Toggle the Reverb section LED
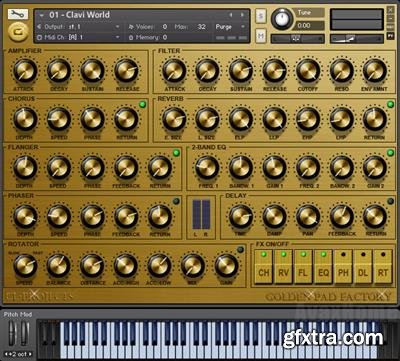This screenshot has width=400, height=361. [x=390, y=105]
